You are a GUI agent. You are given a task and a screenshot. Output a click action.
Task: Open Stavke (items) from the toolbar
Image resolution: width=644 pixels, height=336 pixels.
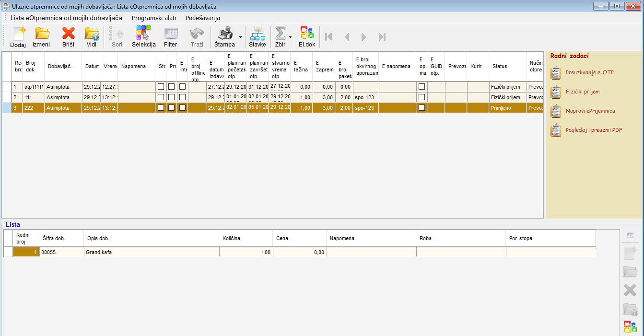pos(257,36)
